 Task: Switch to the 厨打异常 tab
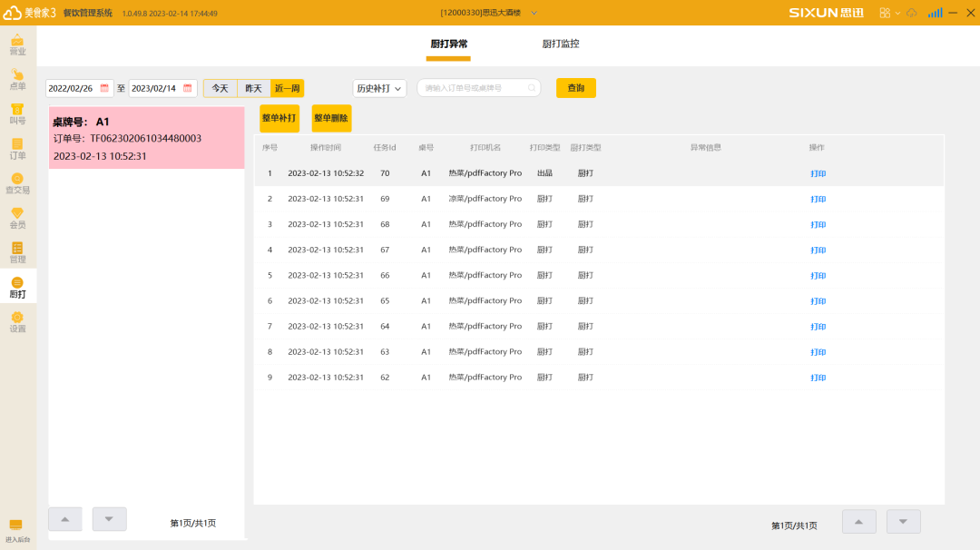448,44
